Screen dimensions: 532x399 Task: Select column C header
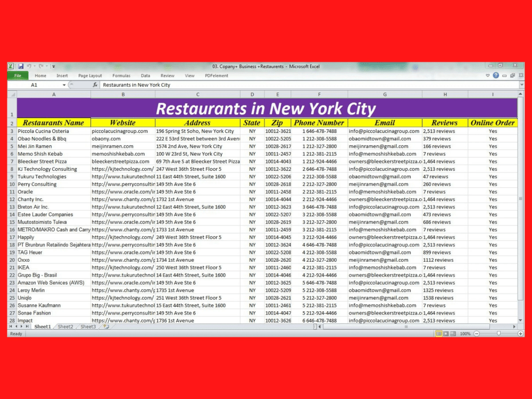(x=197, y=94)
